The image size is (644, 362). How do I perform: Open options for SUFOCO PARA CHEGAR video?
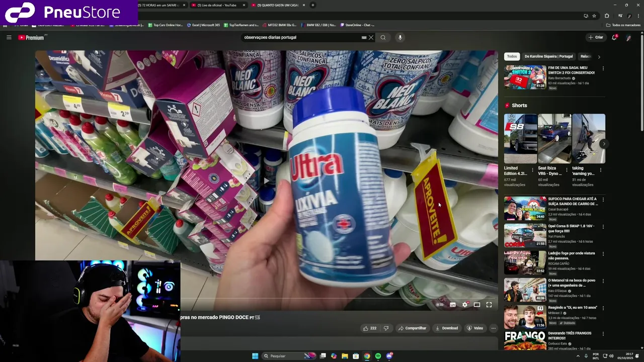coord(603,200)
